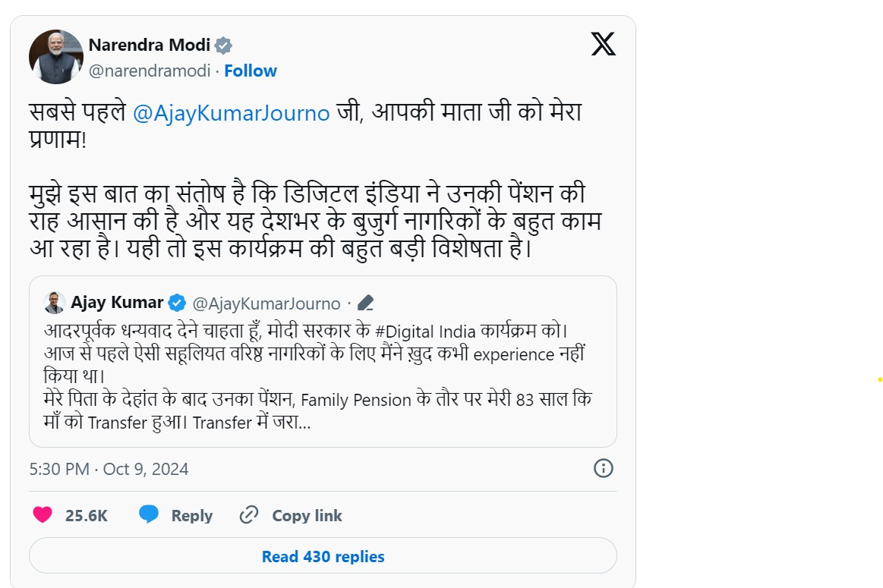Click the blue reply speech bubble icon
Screen dimensions: 883x588
click(x=149, y=515)
